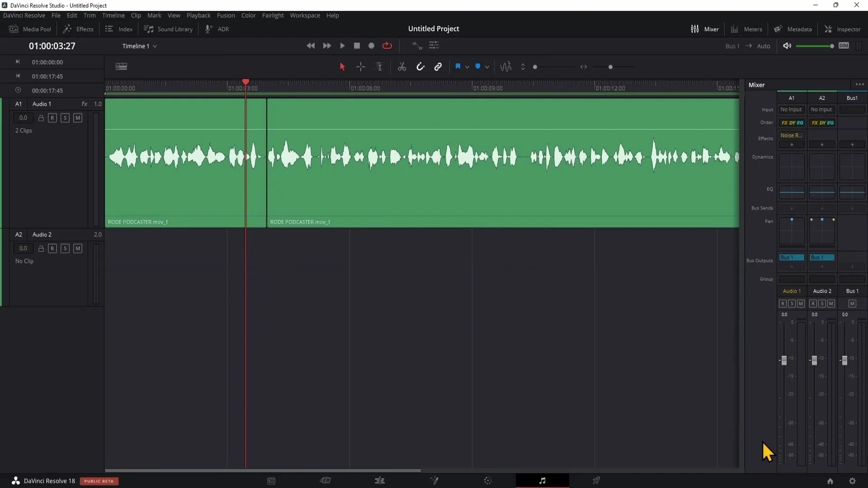This screenshot has height=488, width=868.
Task: Solo Audio 2 track using S button
Action: [65, 249]
